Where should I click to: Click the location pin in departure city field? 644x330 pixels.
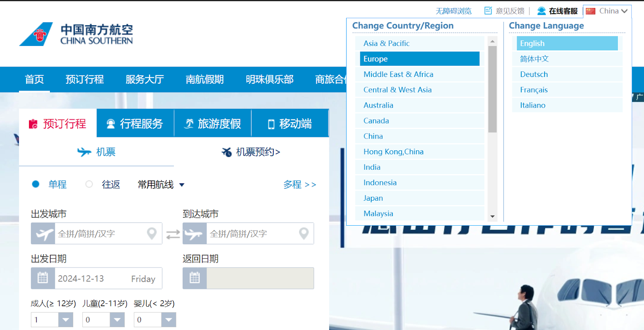pos(152,233)
